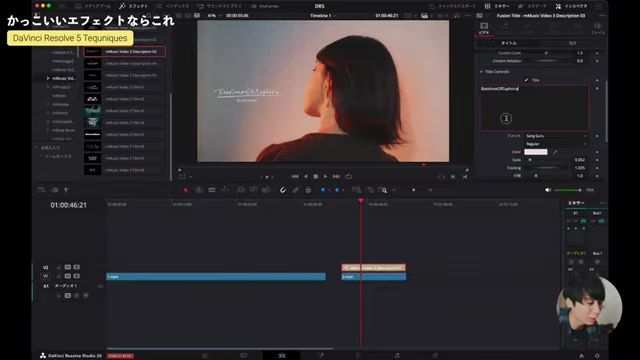Screen dimensions: 640x360
Task: Open the inspector three-dots options menu
Action: click(x=602, y=16)
